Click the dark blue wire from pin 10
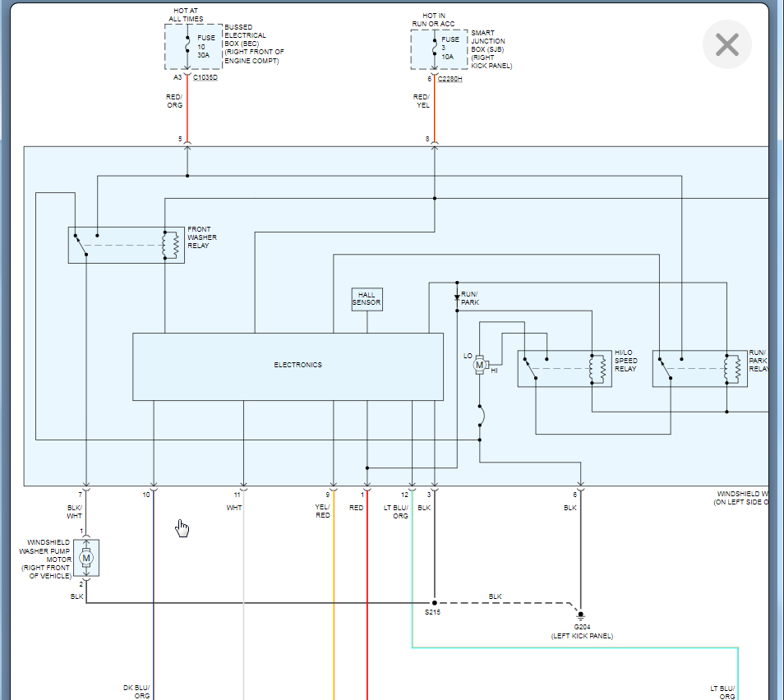Viewport: 784px width, 700px height. tap(154, 595)
